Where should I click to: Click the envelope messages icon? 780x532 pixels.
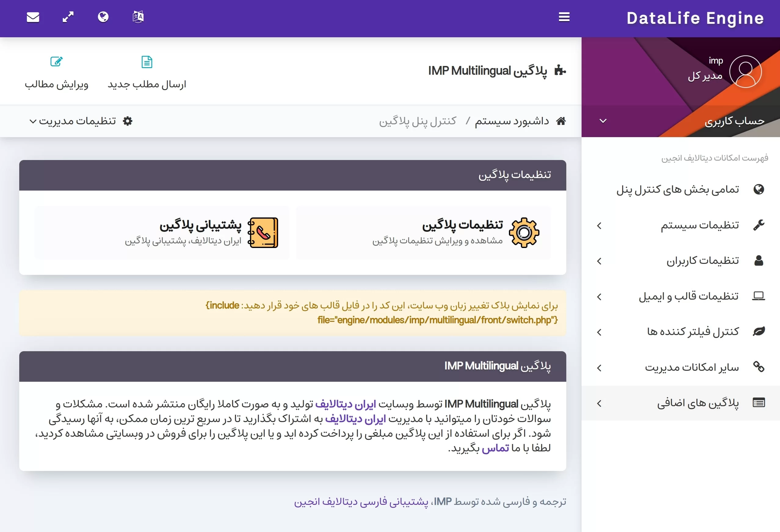click(33, 17)
